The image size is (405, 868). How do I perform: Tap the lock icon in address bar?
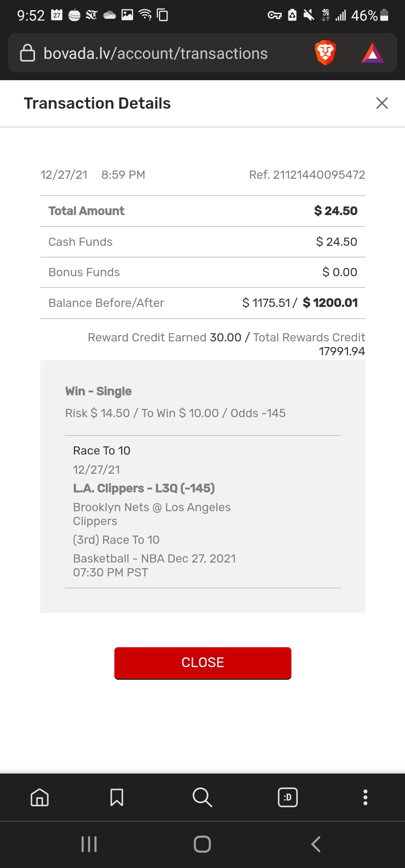click(27, 53)
